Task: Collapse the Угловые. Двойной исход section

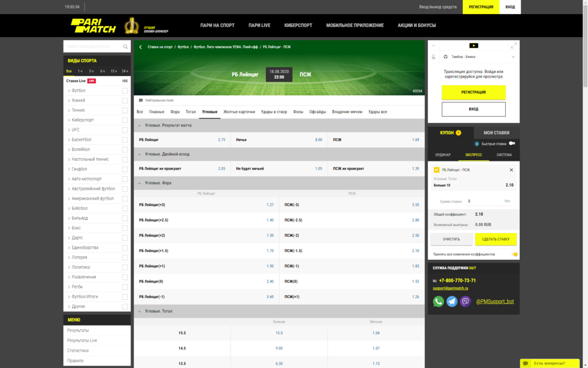Action: pos(139,154)
